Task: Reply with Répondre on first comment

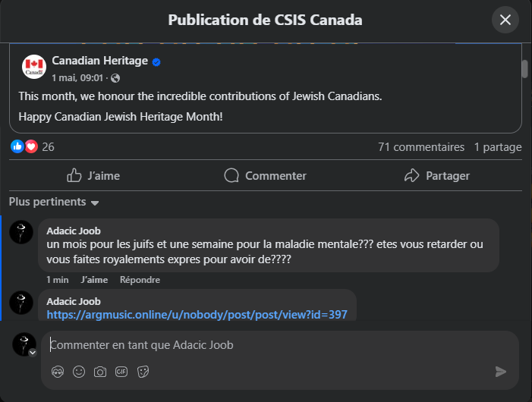Action: pyautogui.click(x=140, y=280)
